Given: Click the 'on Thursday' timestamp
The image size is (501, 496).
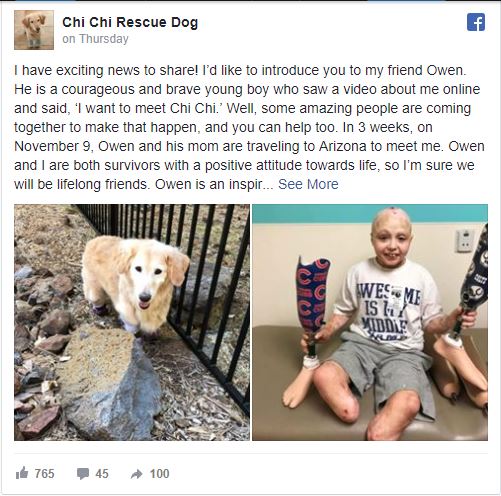Looking at the screenshot, I should (95, 39).
